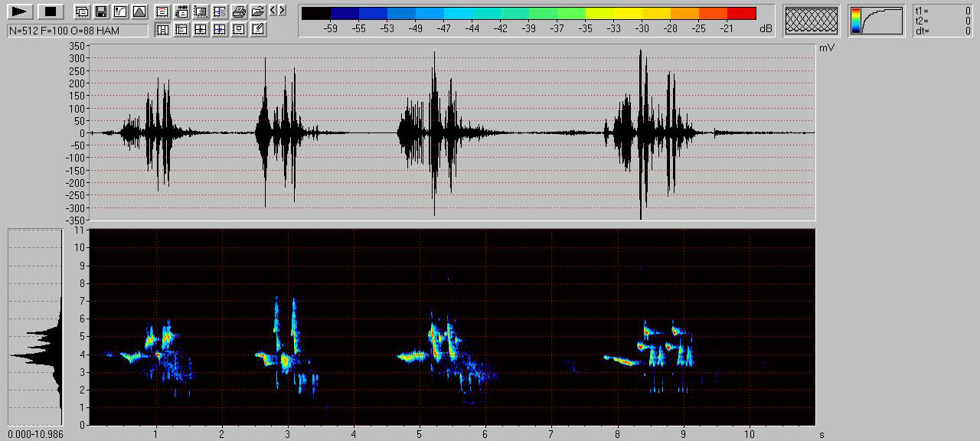The width and height of the screenshot is (980, 441).
Task: Click the printer icon
Action: [x=239, y=11]
